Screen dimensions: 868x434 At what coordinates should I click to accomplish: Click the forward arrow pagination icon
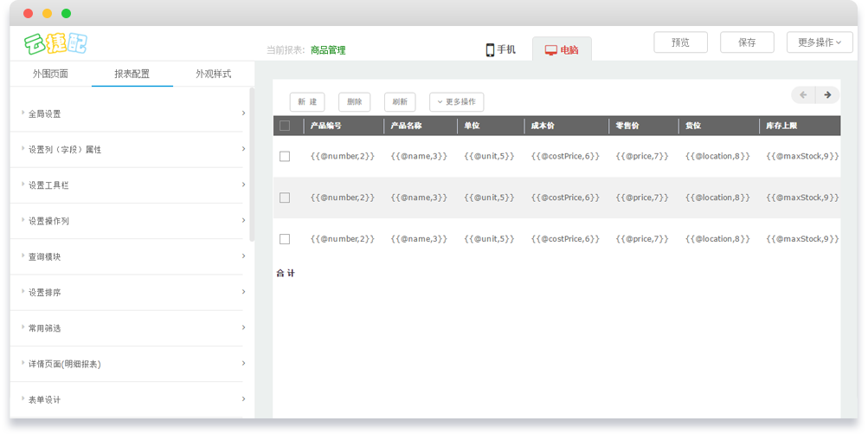click(x=827, y=95)
